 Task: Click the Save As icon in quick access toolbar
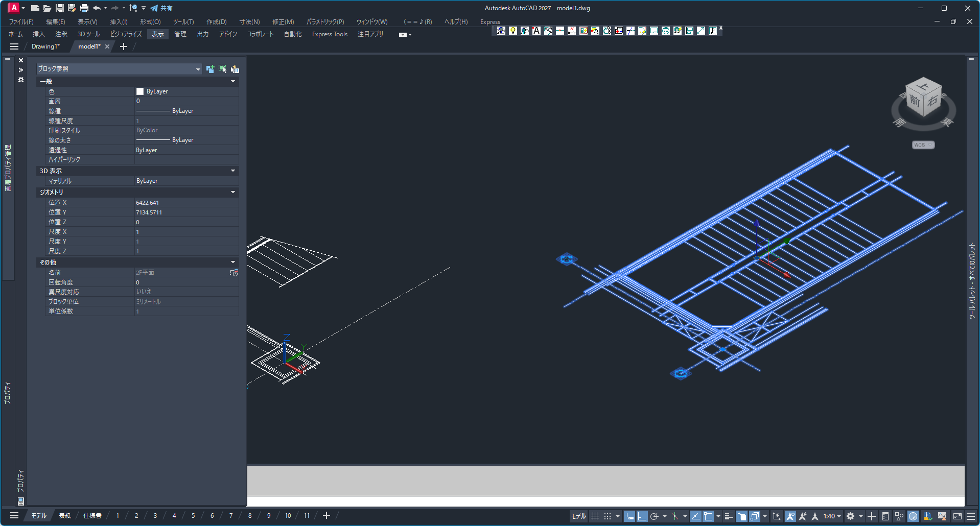(72, 8)
